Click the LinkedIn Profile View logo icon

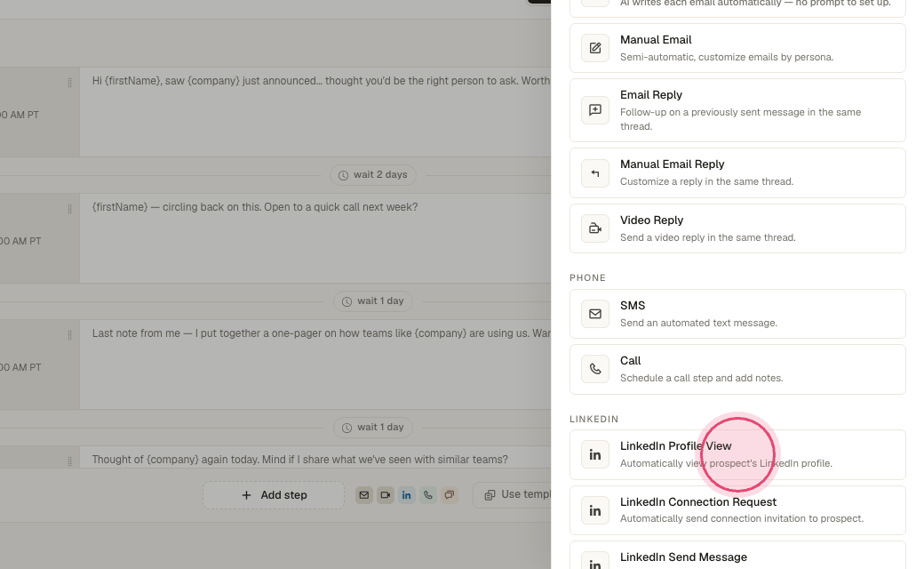(x=595, y=454)
